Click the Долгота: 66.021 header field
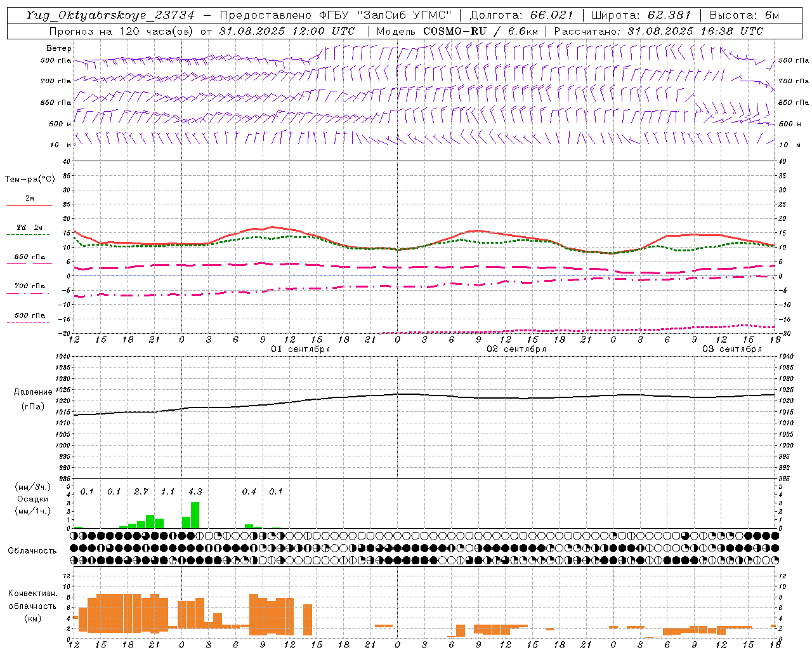The image size is (812, 650). 521,15
